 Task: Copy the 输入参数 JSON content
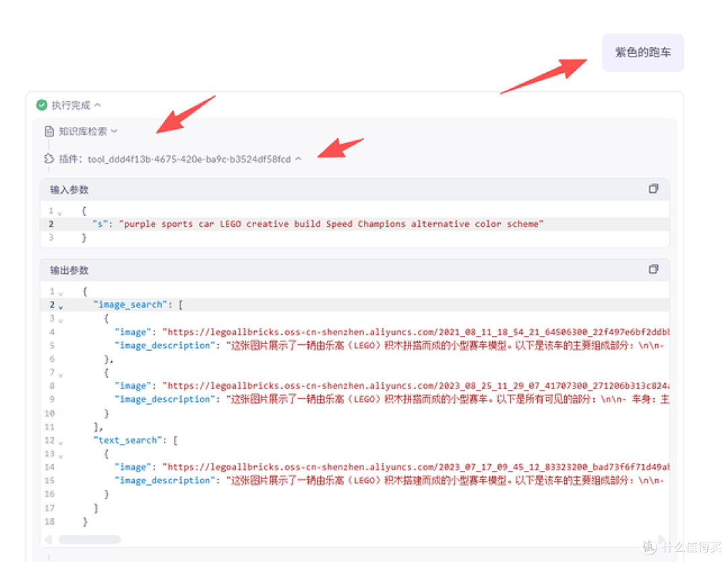(653, 189)
